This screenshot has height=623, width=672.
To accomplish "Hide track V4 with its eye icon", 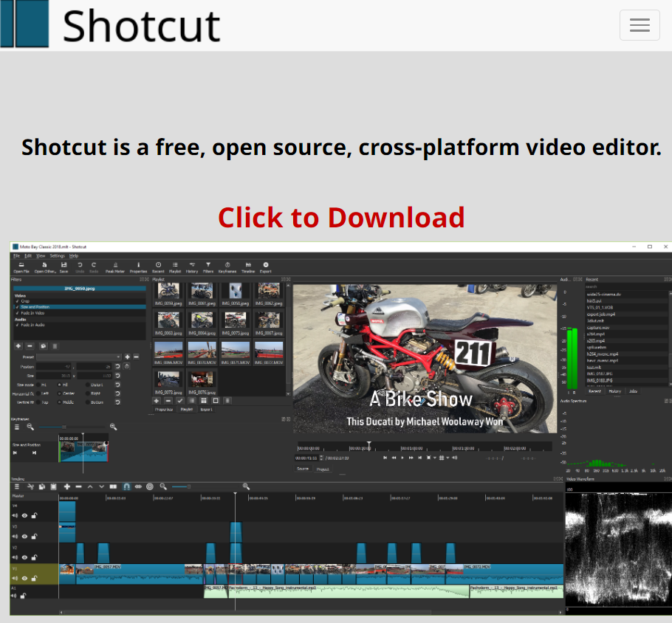I will (x=24, y=515).
